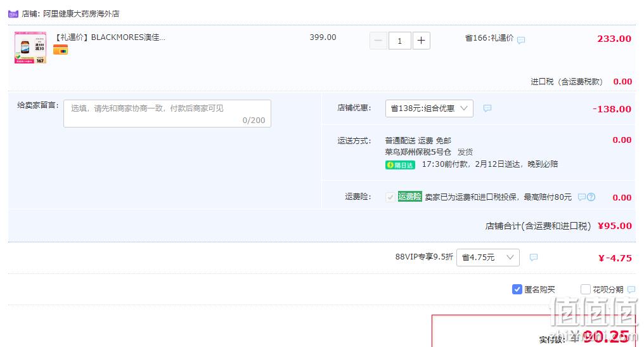Viewport: 644px width, 347px height.
Task: Click the 进口税(含运费税款) label
Action: (567, 82)
